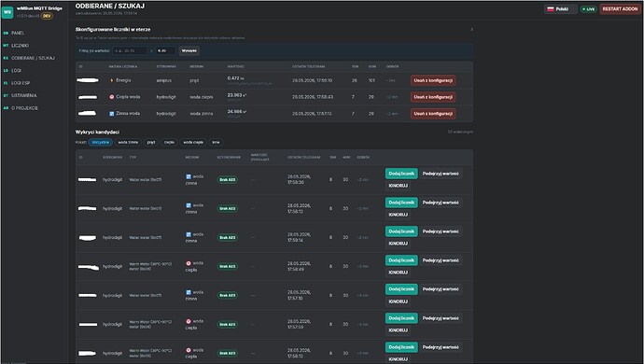Click warm water icon in 17:57:59 candidate row
The width and height of the screenshot is (644, 364).
pyautogui.click(x=189, y=321)
